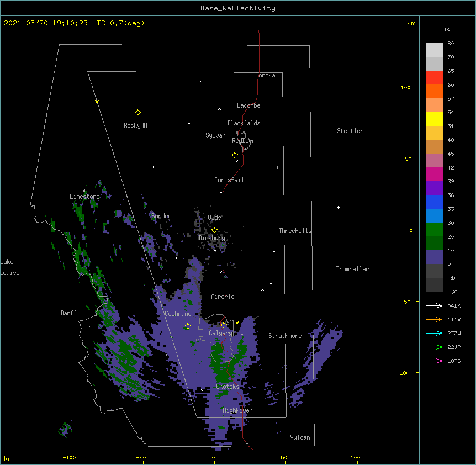Pick the orange 60-57 dBZ swatch
Viewport: 476px width, 465px height.
click(434, 91)
